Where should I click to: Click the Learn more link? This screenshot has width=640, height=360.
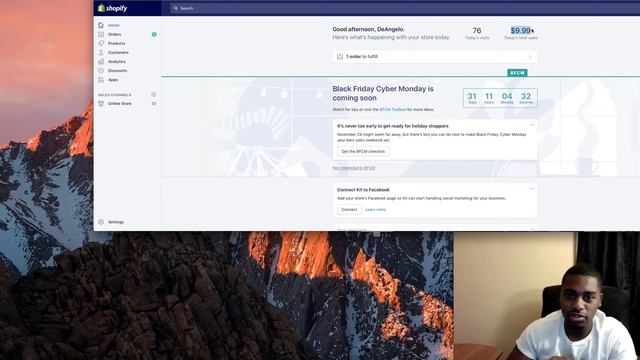[x=375, y=209]
